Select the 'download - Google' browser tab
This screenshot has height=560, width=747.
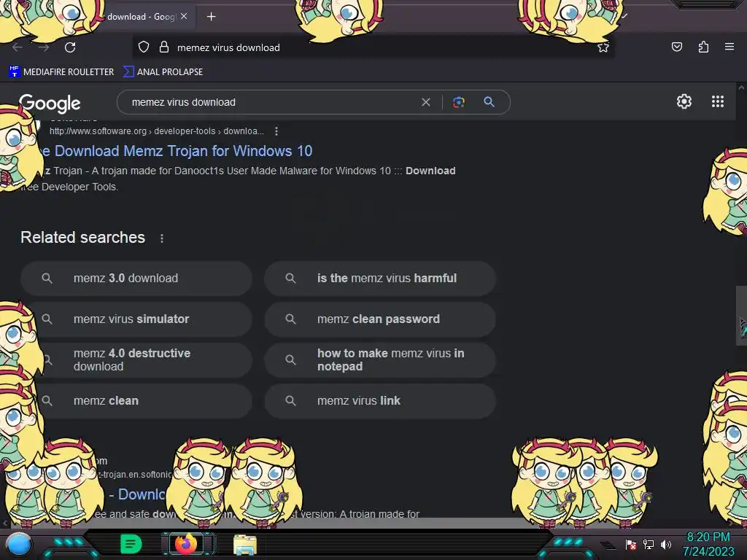[143, 17]
